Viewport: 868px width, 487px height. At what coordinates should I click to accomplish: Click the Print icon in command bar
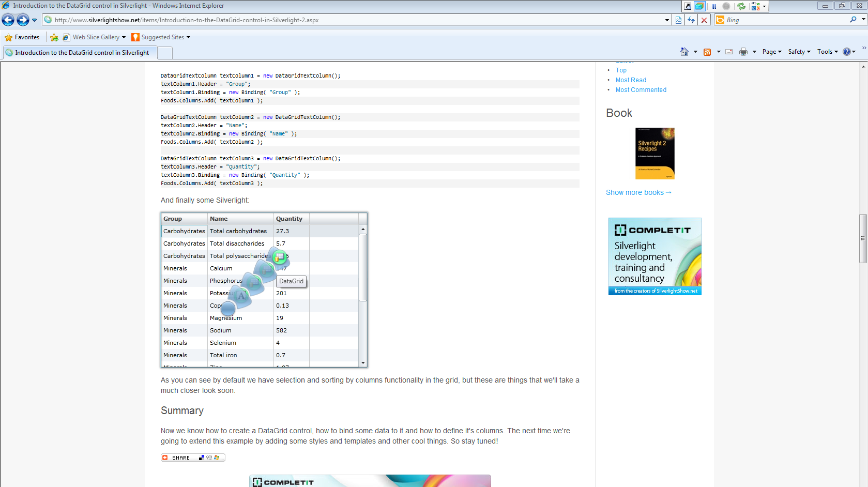coord(743,52)
